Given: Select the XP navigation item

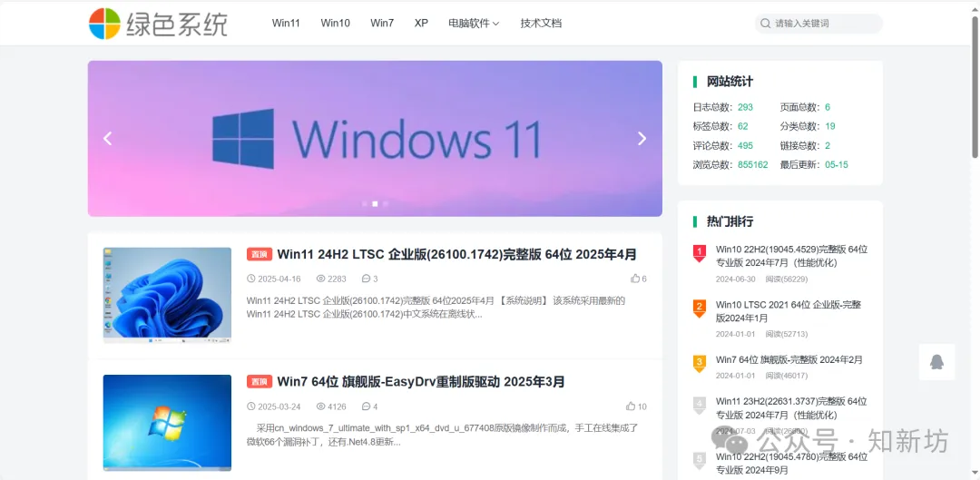Looking at the screenshot, I should (421, 24).
